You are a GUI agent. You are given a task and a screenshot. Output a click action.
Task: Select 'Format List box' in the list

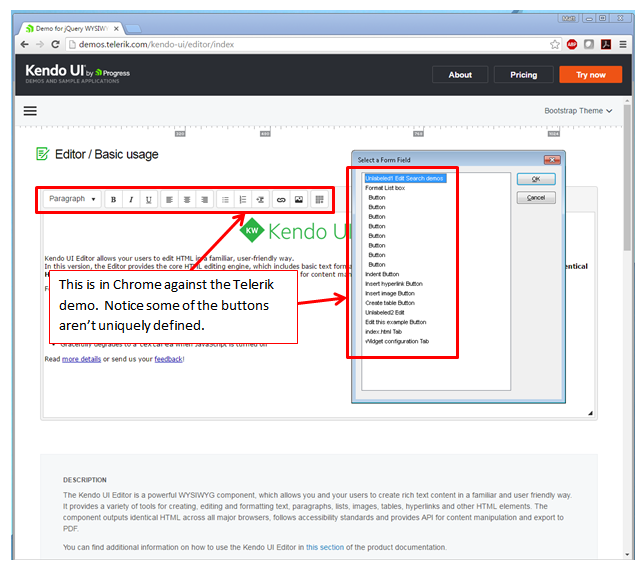[385, 188]
